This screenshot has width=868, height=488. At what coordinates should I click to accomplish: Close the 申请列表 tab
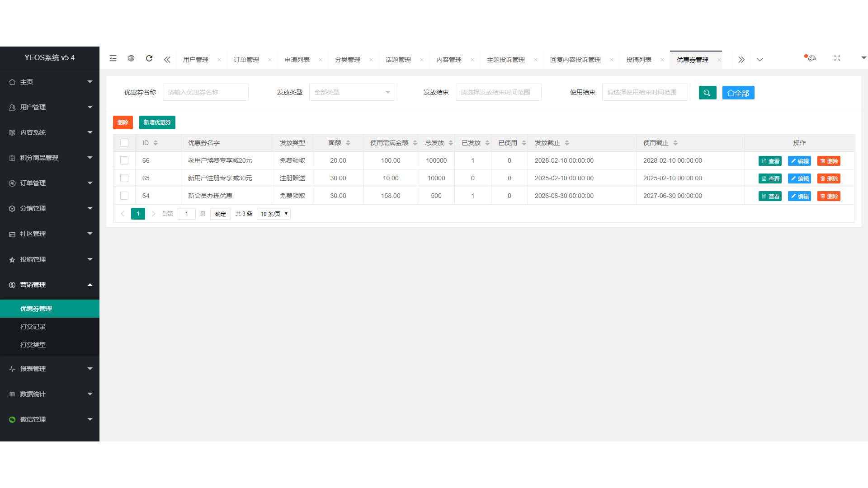click(x=321, y=60)
